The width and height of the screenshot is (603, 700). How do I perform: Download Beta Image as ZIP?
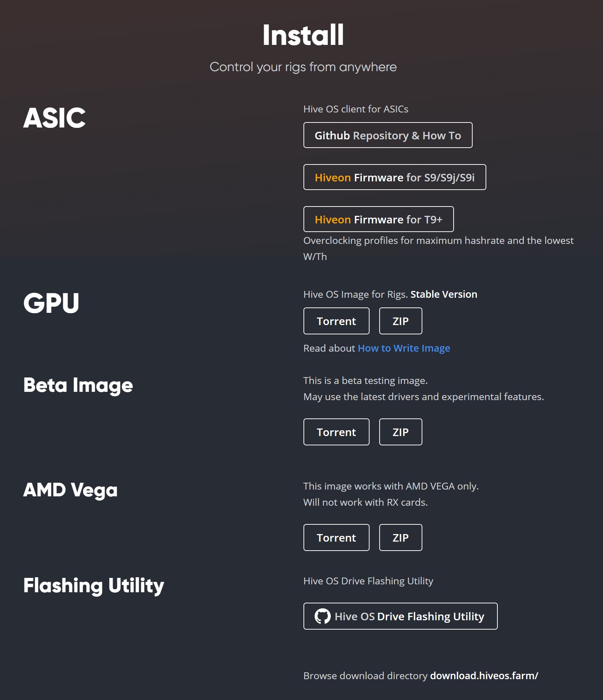(401, 432)
